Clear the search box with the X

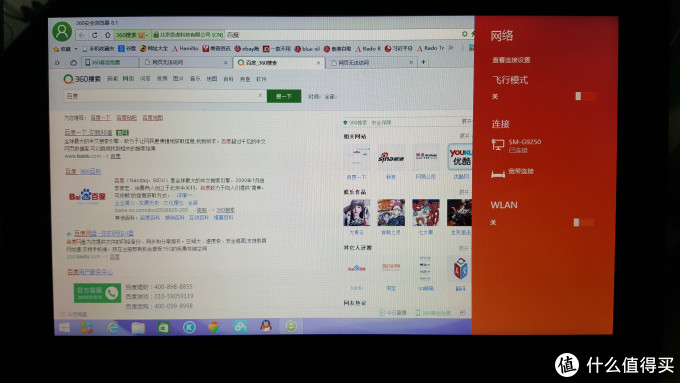pyautogui.click(x=260, y=95)
